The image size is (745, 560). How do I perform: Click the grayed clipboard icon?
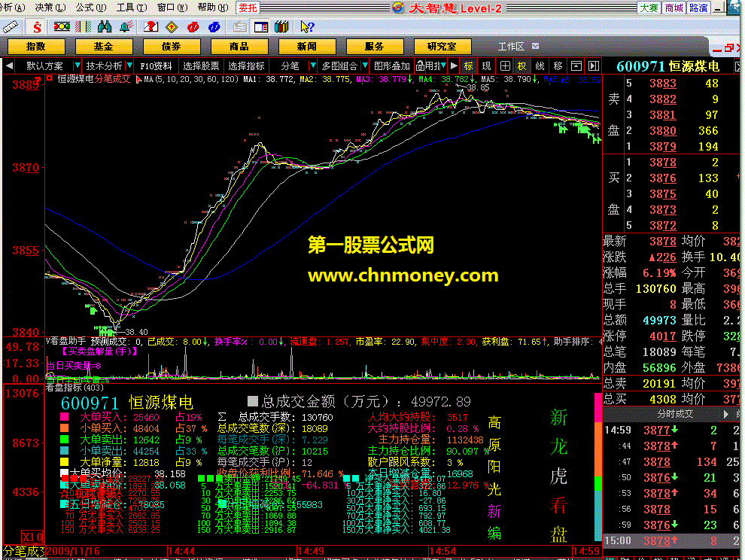(239, 27)
